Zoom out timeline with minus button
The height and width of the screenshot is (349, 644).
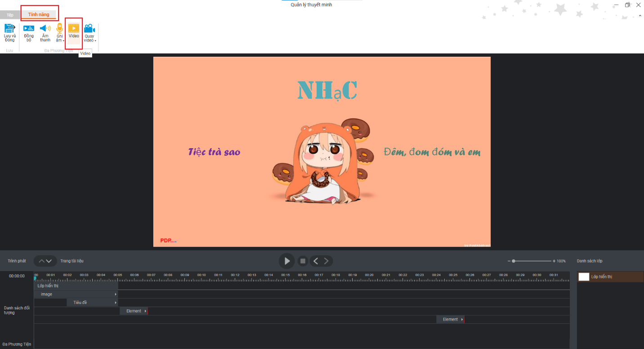tap(509, 261)
